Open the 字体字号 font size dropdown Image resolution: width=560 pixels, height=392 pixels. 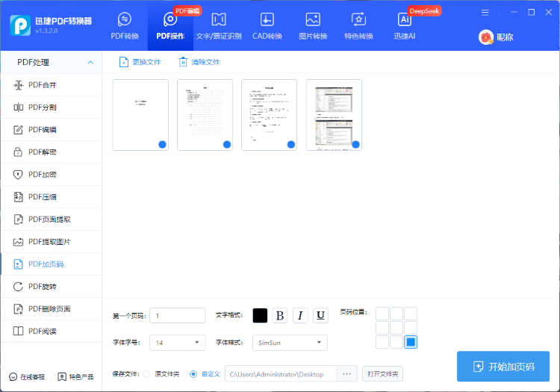(x=178, y=343)
